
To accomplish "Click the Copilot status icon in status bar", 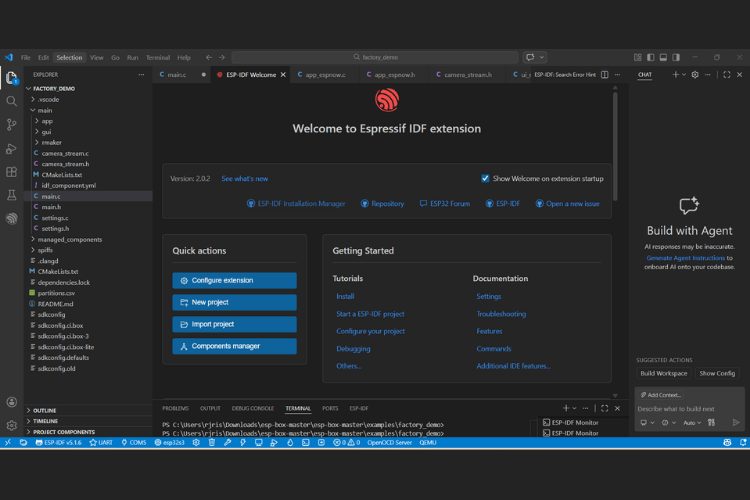I will click(727, 443).
